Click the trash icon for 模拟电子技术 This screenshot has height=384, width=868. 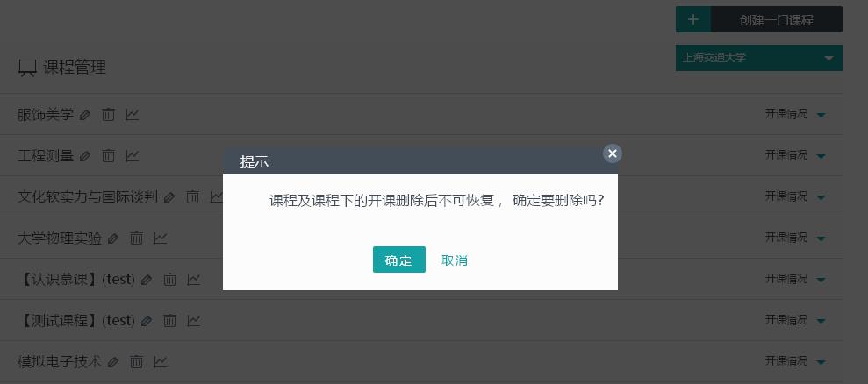pos(136,362)
